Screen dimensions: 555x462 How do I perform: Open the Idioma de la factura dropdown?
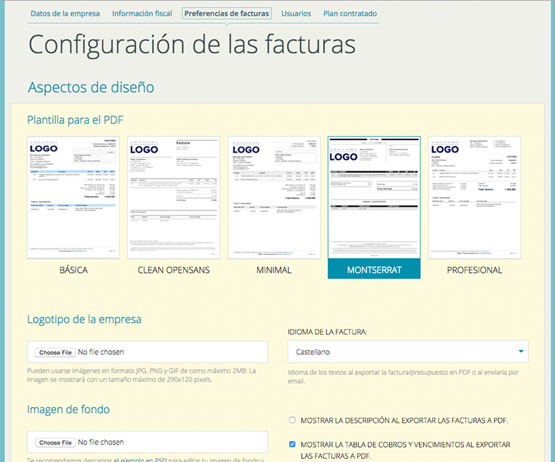[408, 352]
